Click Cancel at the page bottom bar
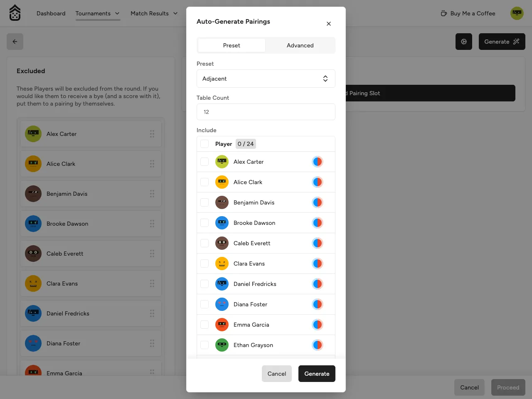 pyautogui.click(x=470, y=387)
